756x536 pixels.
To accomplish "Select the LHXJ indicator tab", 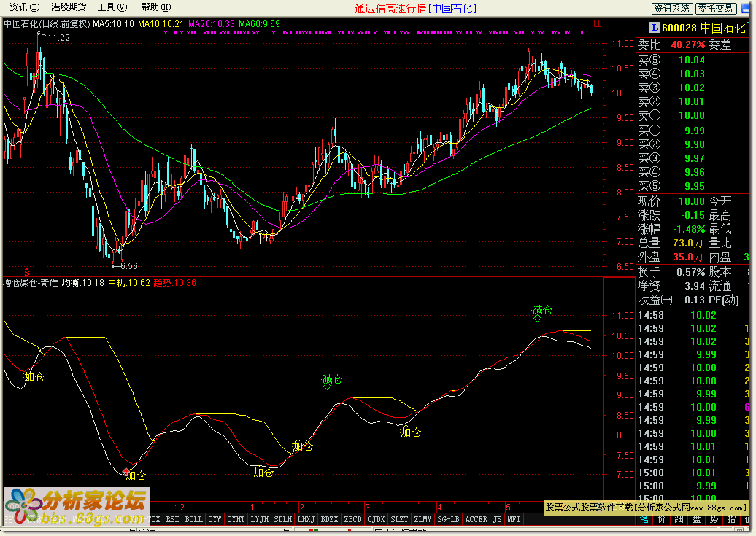I will 306,519.
